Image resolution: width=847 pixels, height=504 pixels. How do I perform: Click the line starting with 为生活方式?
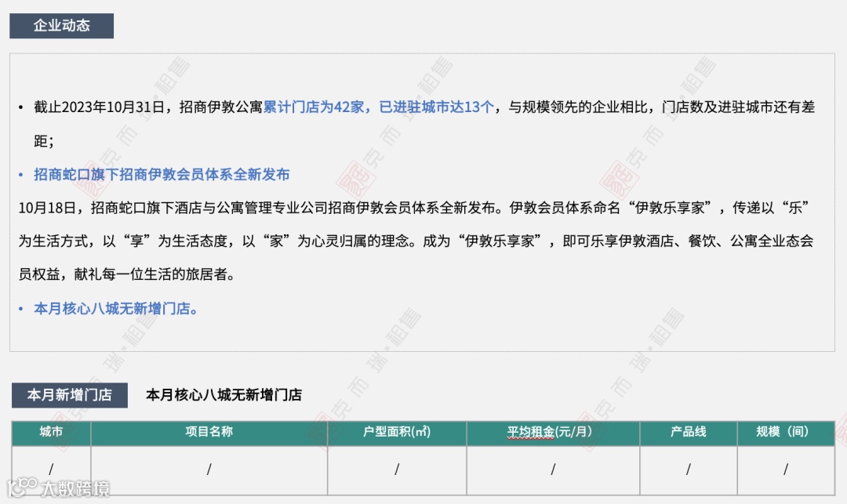point(416,241)
